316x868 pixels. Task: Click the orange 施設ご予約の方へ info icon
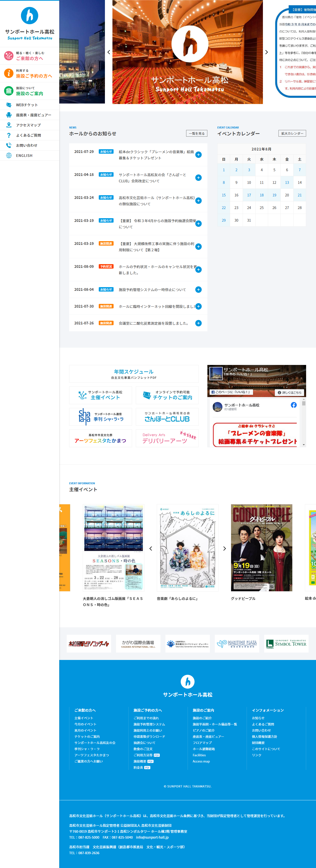point(9,73)
